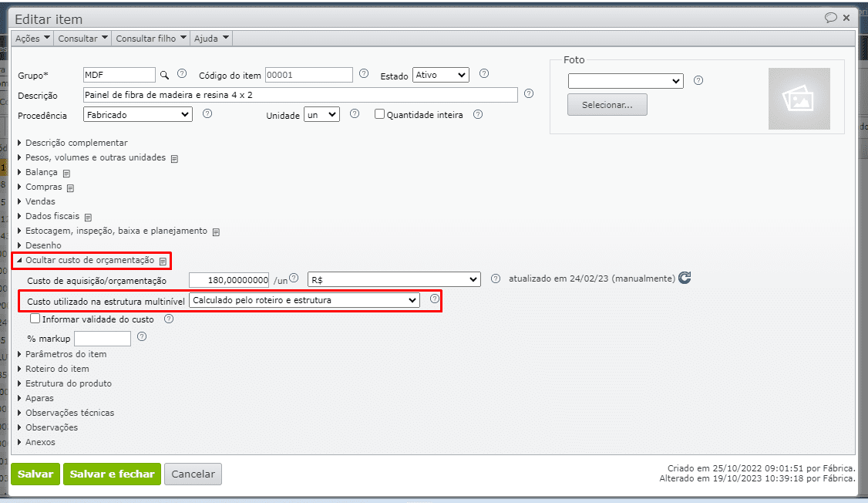Click the Descrição text field

coord(301,95)
